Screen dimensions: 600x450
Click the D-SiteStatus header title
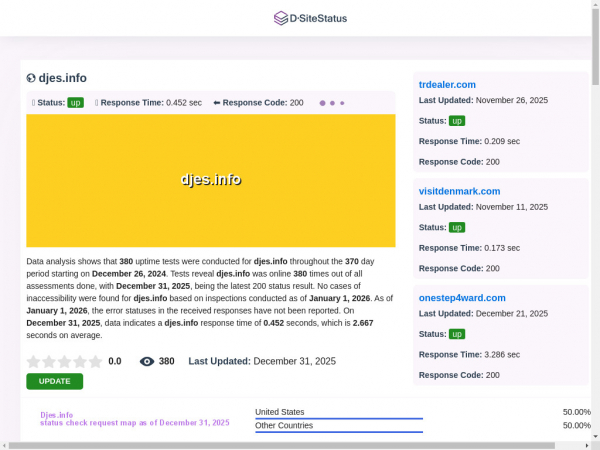[x=318, y=18]
